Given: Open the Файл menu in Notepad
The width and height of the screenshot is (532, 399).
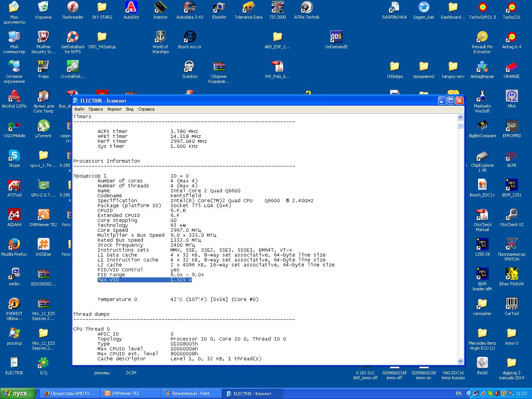Looking at the screenshot, I should (x=79, y=109).
